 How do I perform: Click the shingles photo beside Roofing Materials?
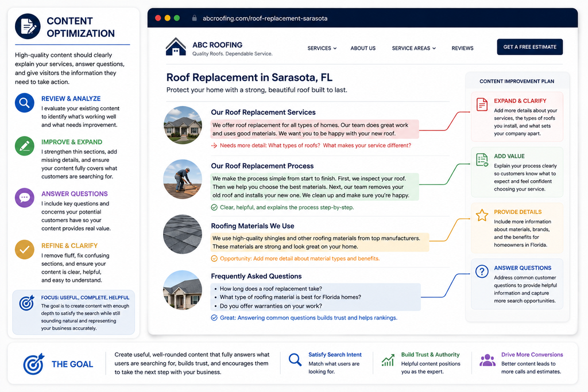tap(183, 234)
